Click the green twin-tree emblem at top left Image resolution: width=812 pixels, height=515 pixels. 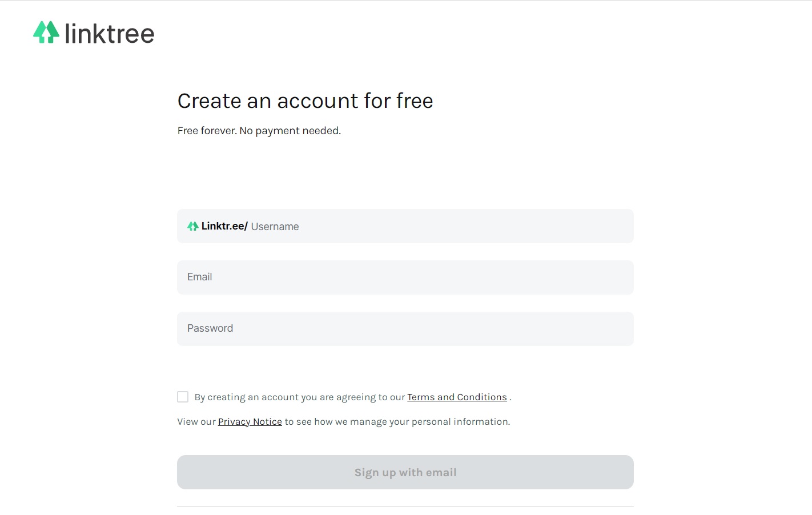(45, 33)
